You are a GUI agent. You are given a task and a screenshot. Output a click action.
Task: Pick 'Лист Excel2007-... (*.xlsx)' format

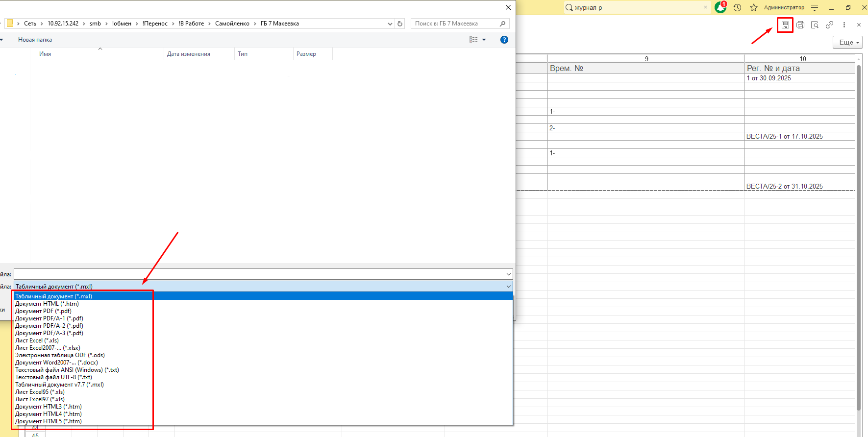(263, 348)
